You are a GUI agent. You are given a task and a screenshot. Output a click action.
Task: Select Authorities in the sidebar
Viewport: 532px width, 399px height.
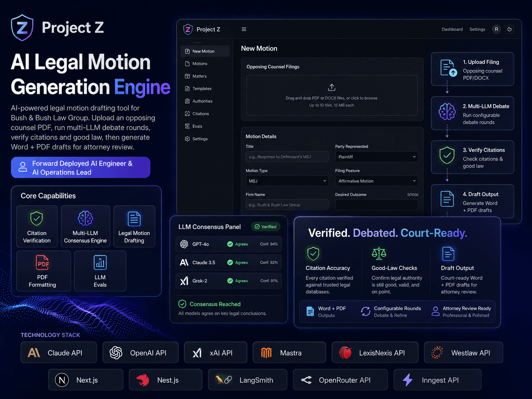[202, 101]
